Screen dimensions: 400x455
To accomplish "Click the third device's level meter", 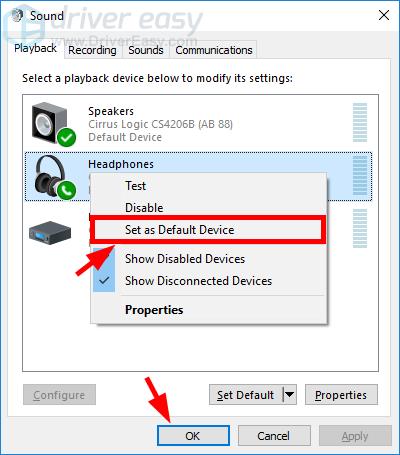I will (x=360, y=228).
